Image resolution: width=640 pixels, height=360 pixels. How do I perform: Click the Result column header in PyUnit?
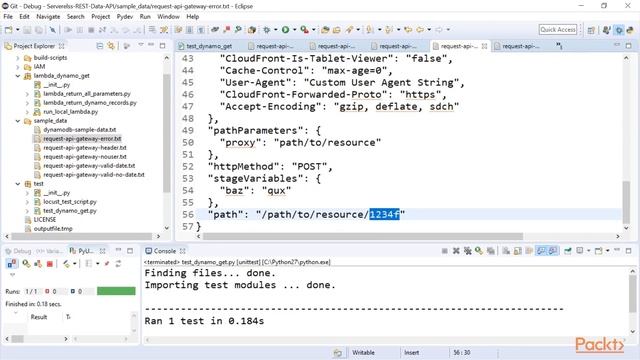39,317
